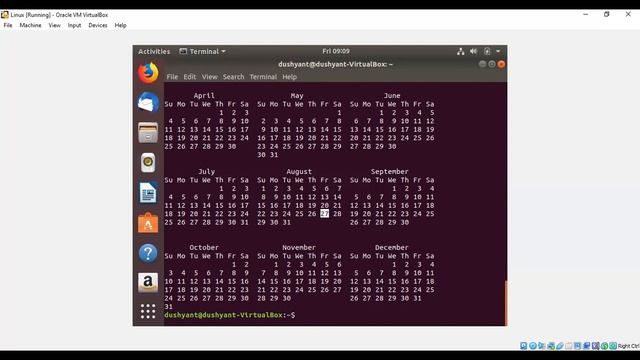640x360 pixels.
Task: Click the December month heading
Action: coord(391,247)
